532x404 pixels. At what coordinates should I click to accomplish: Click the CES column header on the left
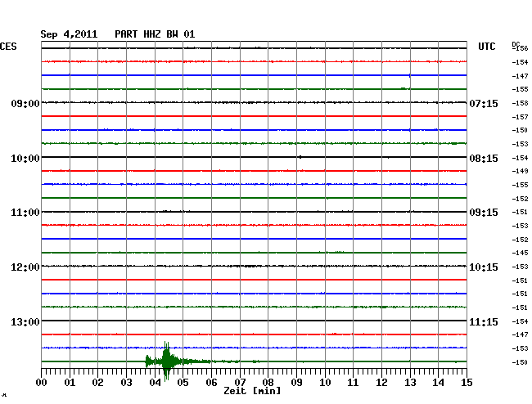pyautogui.click(x=9, y=47)
